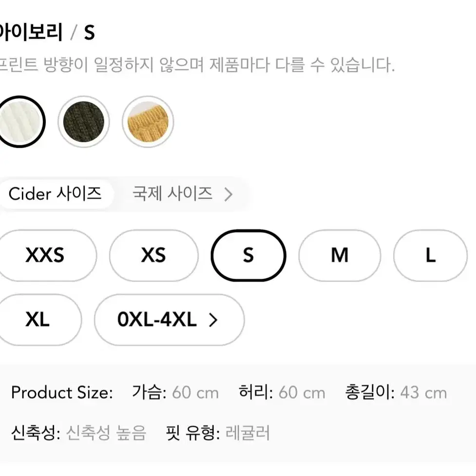Pick the mustard yellow knit swatch
476x476 pixels.
pos(148,122)
